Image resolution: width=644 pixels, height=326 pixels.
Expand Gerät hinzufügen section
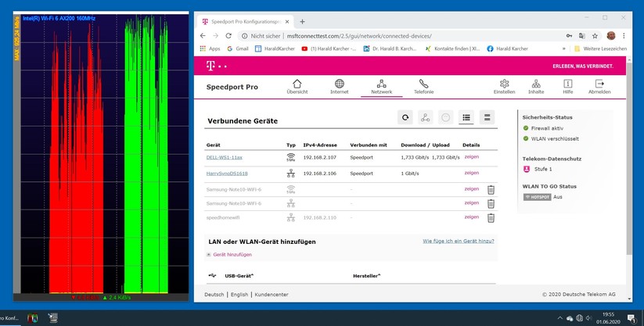pyautogui.click(x=229, y=255)
